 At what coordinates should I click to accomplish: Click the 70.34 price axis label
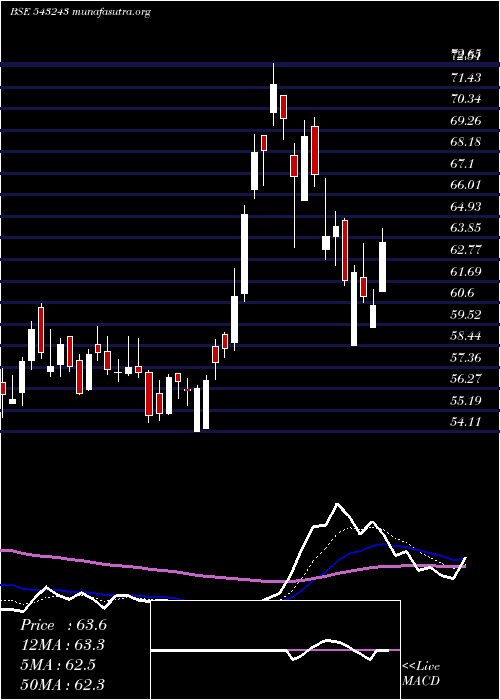click(466, 99)
